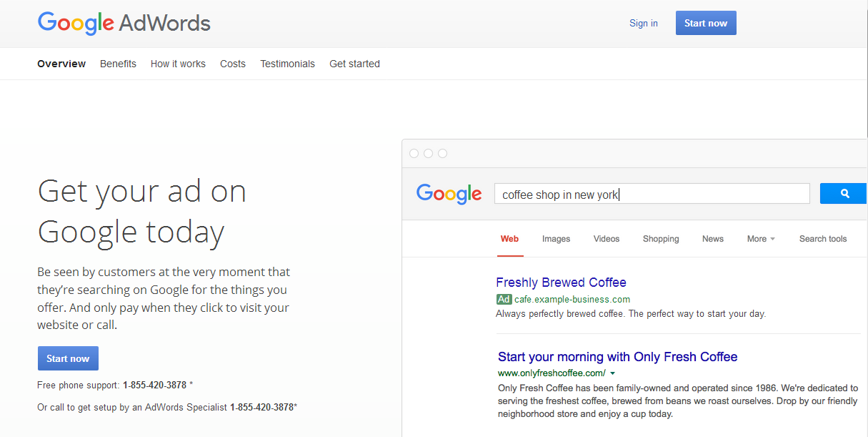Select the Web search tab
Viewport: 868px width, 437px height.
coord(510,239)
